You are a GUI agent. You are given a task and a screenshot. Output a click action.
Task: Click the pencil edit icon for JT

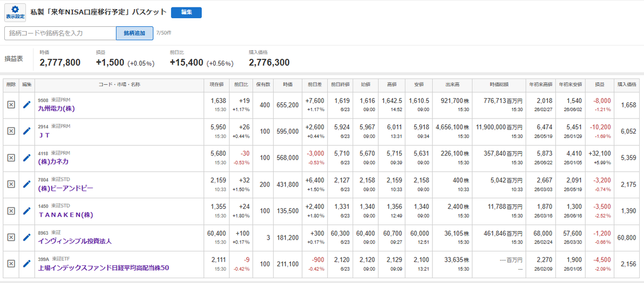(x=27, y=131)
